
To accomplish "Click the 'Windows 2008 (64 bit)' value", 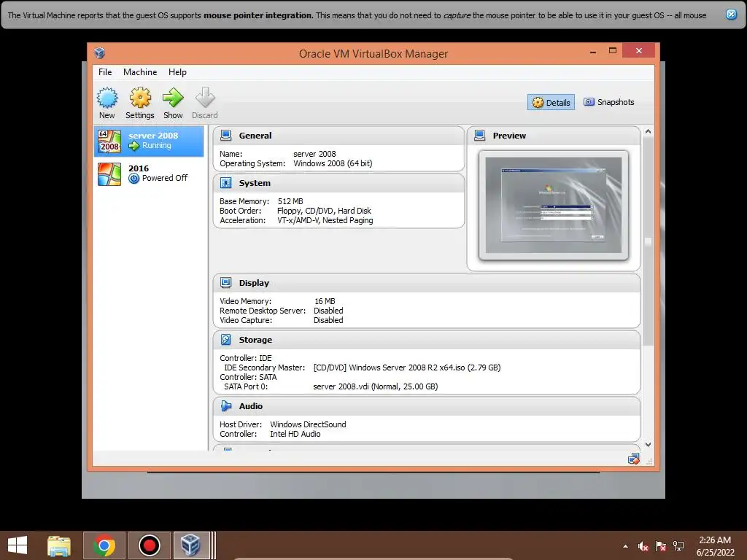I will 333,163.
